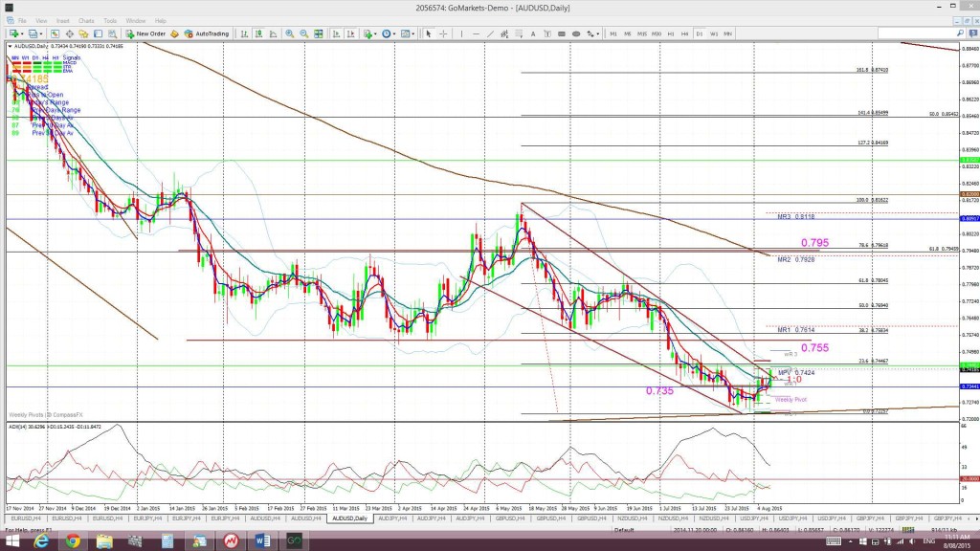
Task: Open the Insert menu
Action: tap(62, 21)
